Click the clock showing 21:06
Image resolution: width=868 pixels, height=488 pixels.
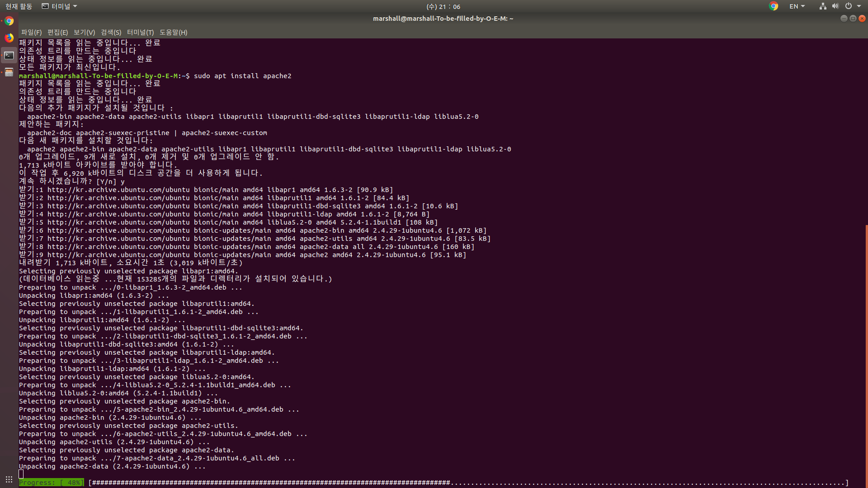(x=443, y=6)
